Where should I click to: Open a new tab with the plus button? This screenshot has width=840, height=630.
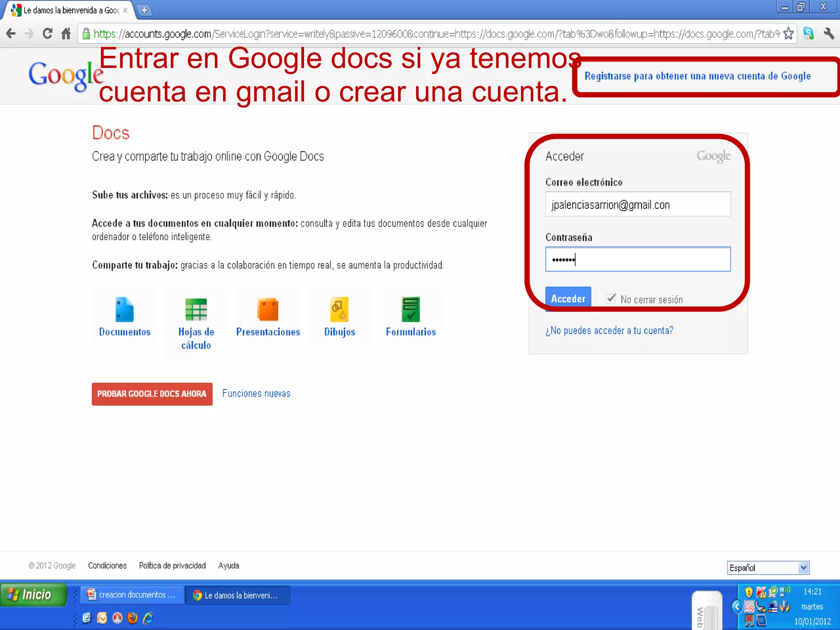pyautogui.click(x=144, y=10)
